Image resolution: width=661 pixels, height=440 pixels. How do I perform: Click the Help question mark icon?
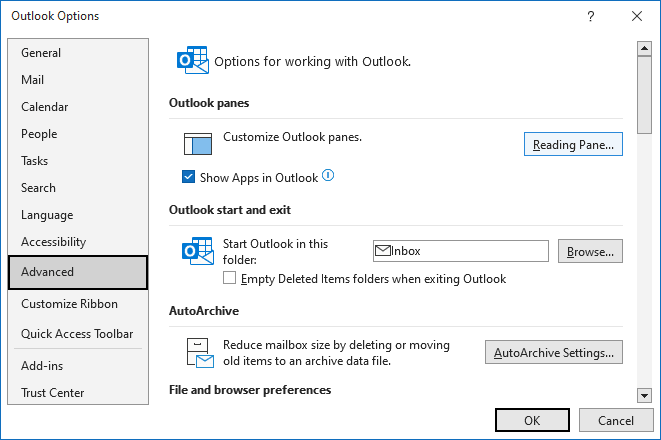coord(591,16)
